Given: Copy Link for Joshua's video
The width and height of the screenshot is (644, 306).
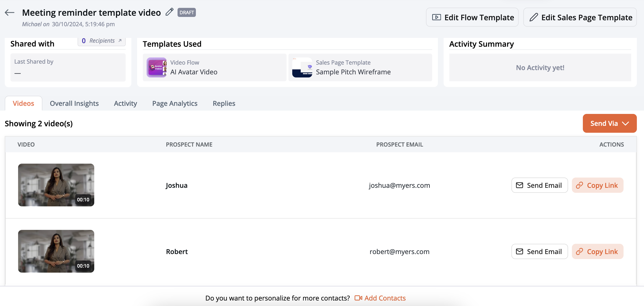Looking at the screenshot, I should 597,185.
